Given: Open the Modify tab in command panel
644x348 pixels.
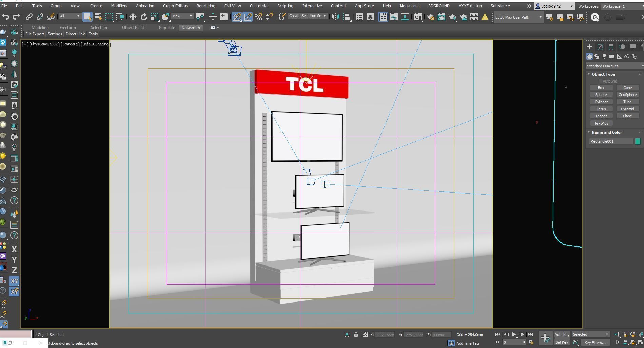Looking at the screenshot, I should 600,47.
